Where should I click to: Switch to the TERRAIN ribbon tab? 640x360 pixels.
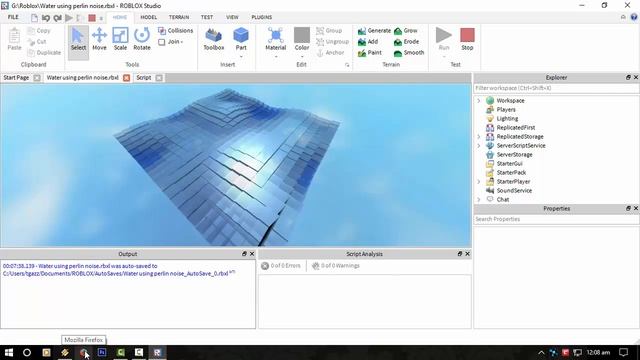179,17
